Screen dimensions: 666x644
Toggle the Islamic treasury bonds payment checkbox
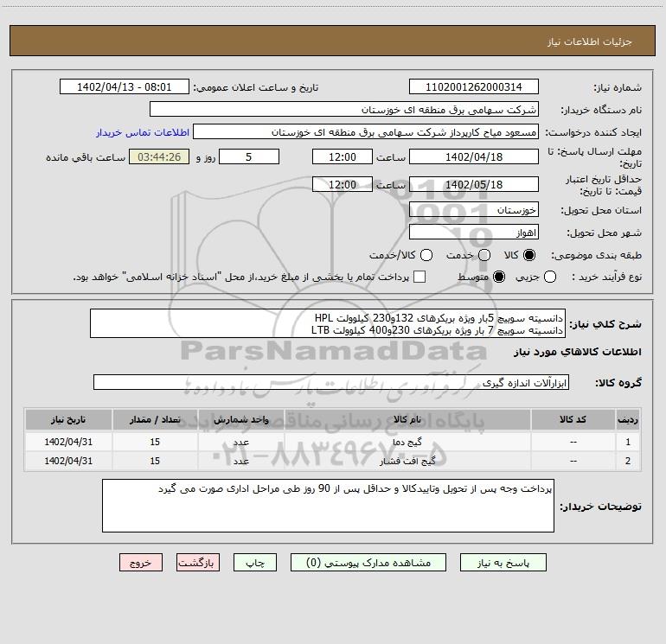coord(419,277)
